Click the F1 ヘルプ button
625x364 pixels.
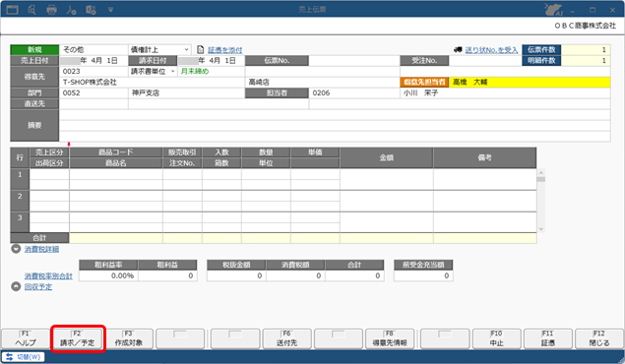[26, 338]
